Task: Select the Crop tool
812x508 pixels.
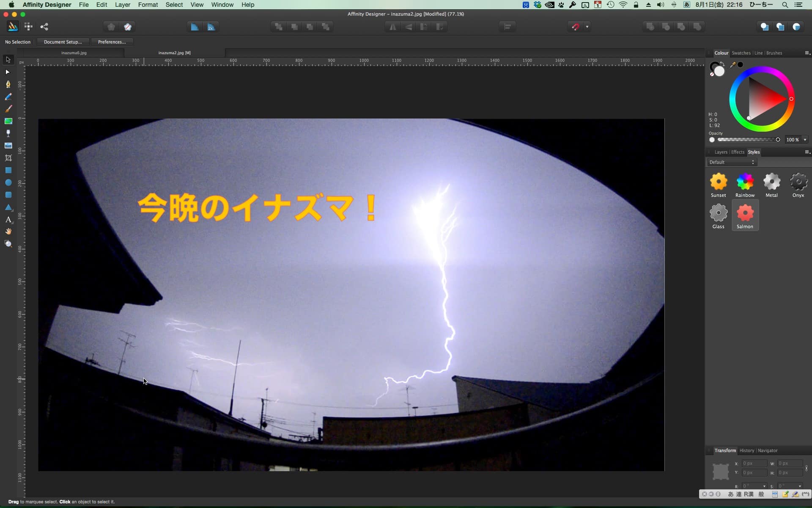Action: (8, 158)
